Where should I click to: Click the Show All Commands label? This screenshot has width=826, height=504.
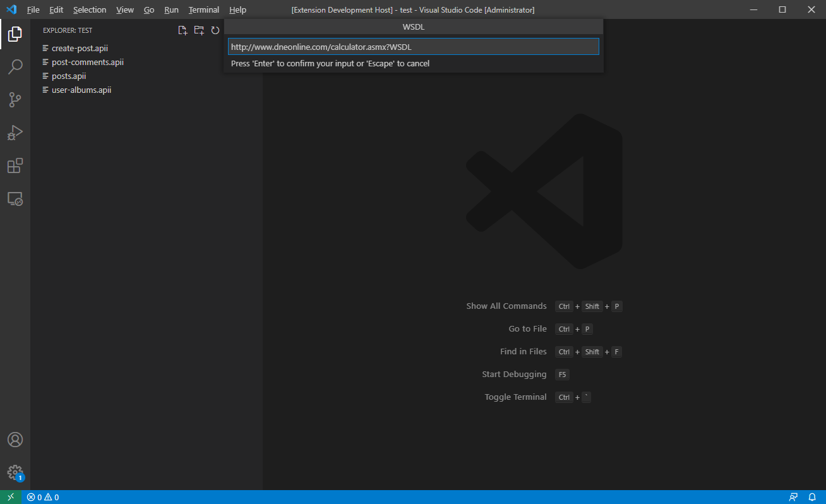(x=506, y=306)
